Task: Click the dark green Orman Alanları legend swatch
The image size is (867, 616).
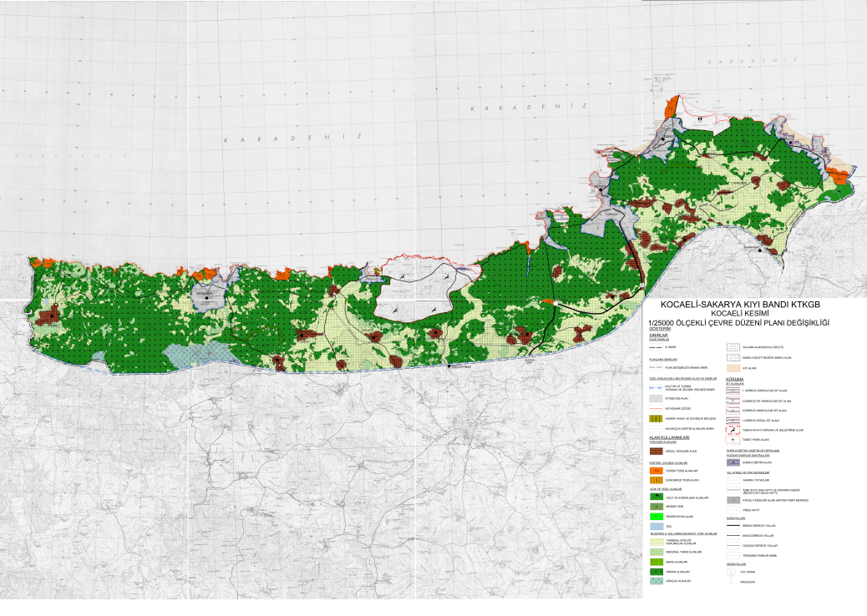Action: (x=657, y=572)
